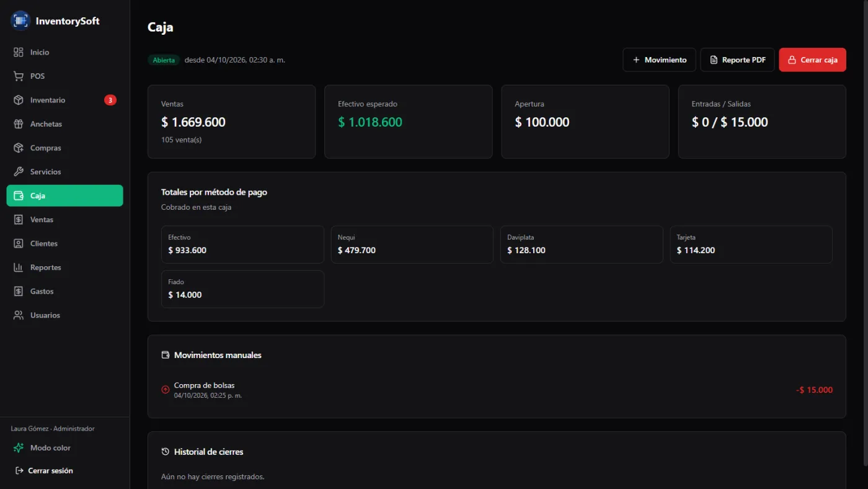Image resolution: width=868 pixels, height=489 pixels.
Task: Select the Fiado $ 14.000 tile
Action: coord(242,289)
